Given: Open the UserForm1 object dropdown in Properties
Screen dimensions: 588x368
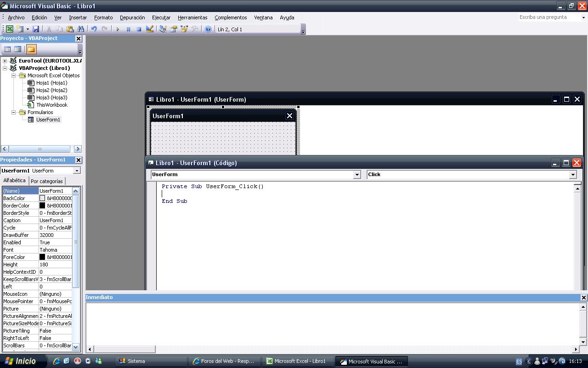Looking at the screenshot, I should 77,171.
